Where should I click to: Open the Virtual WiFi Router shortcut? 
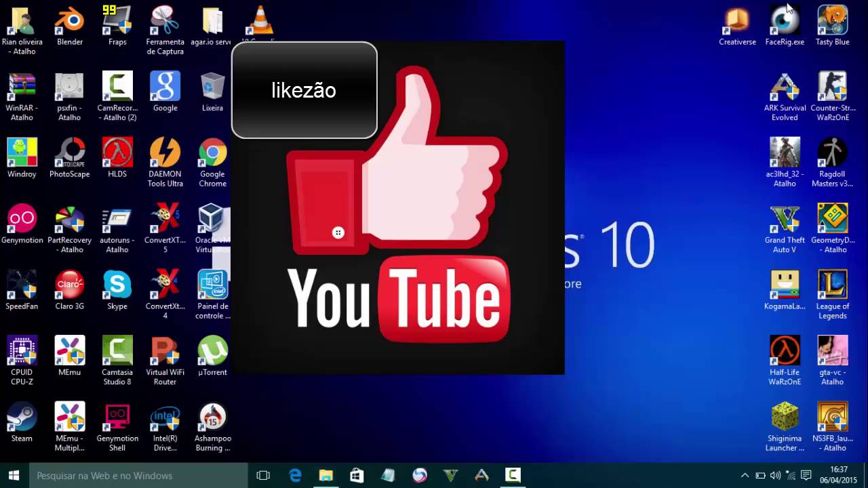click(165, 361)
